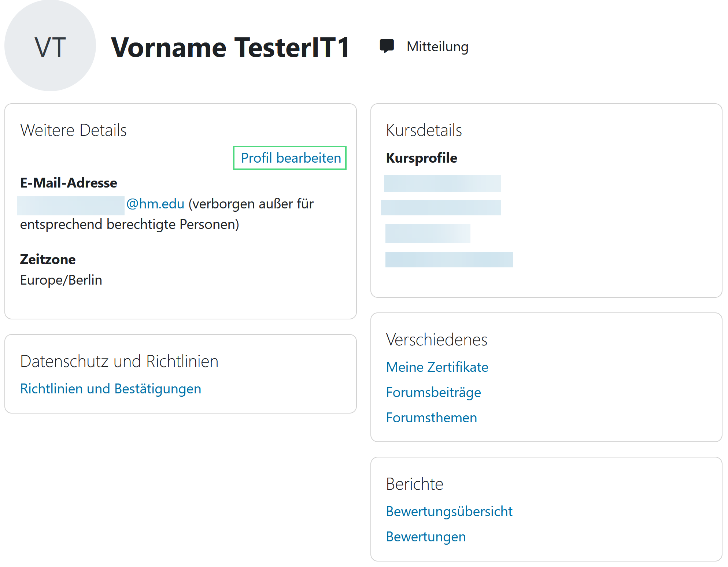Open the Bewertungen report

(426, 537)
